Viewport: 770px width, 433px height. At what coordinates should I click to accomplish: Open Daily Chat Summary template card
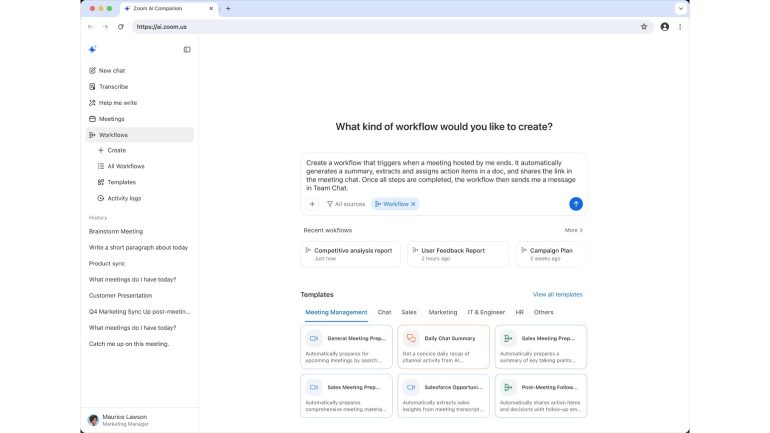tap(444, 345)
